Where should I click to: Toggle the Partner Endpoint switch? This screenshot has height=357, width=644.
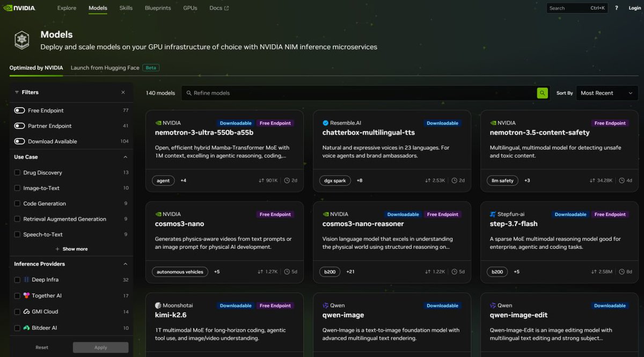20,126
